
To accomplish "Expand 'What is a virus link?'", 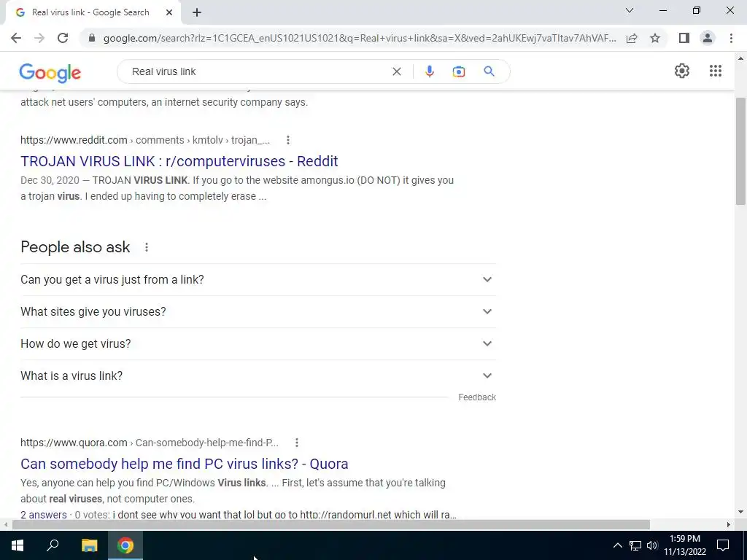I will pos(258,376).
